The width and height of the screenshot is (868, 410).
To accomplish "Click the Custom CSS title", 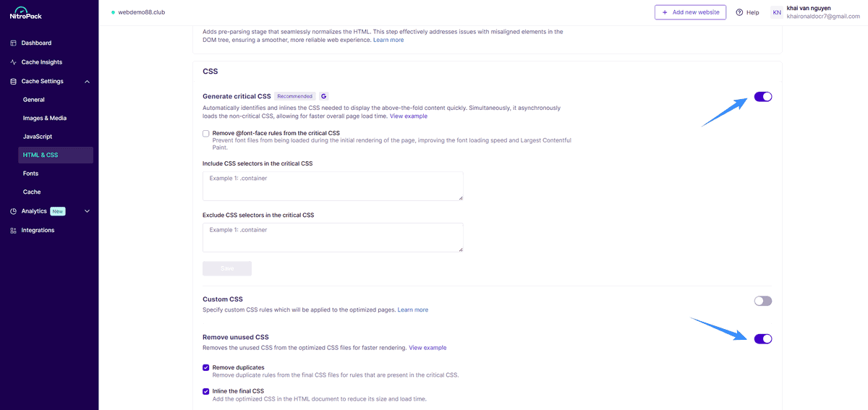I will 223,299.
